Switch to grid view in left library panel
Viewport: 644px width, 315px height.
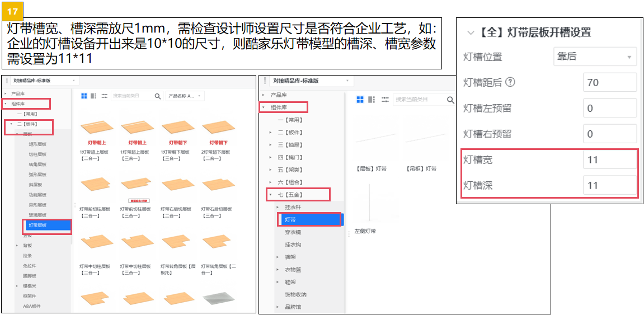[x=84, y=96]
